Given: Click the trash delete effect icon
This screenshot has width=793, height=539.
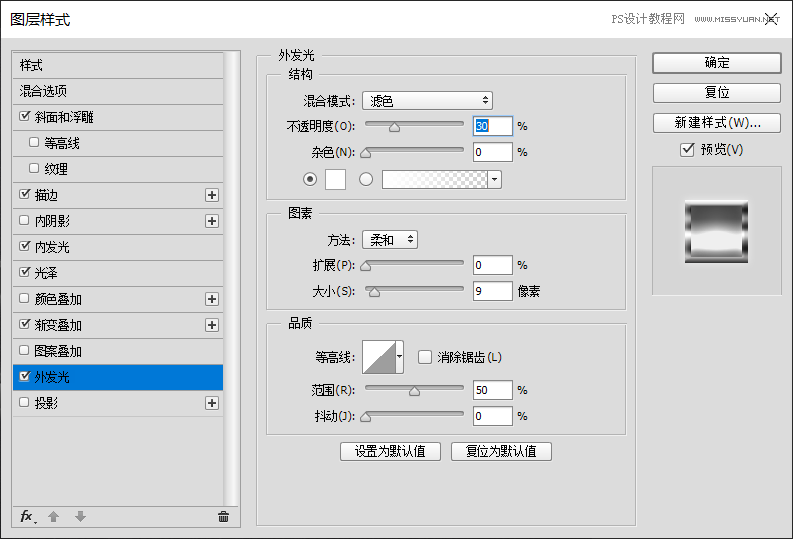Looking at the screenshot, I should 223,516.
